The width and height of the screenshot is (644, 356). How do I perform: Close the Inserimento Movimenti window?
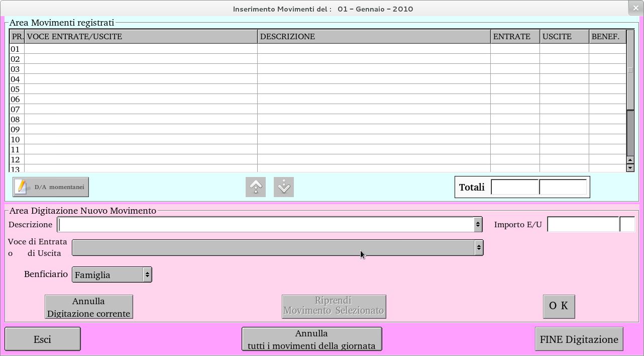click(635, 8)
